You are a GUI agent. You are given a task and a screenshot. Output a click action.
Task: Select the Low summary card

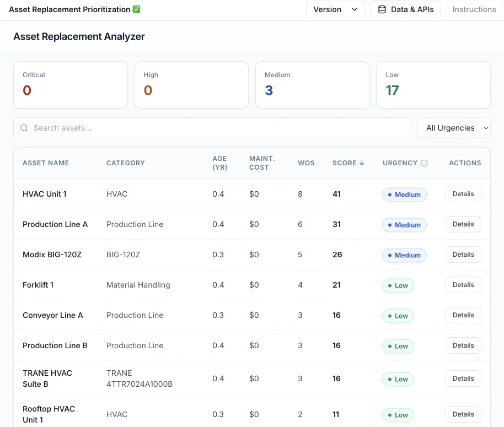coord(433,84)
